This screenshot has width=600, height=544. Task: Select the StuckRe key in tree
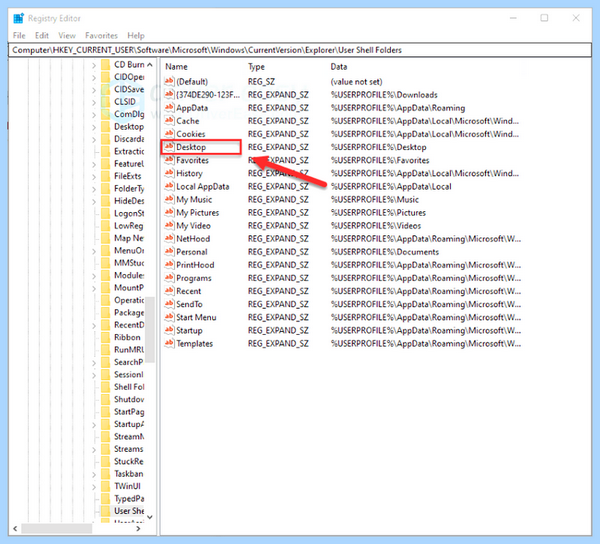pyautogui.click(x=129, y=461)
